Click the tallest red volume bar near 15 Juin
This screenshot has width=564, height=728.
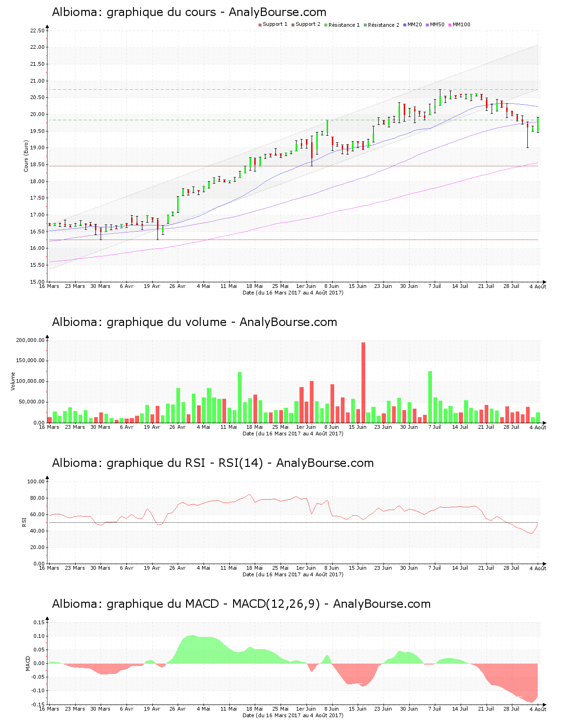pos(363,382)
